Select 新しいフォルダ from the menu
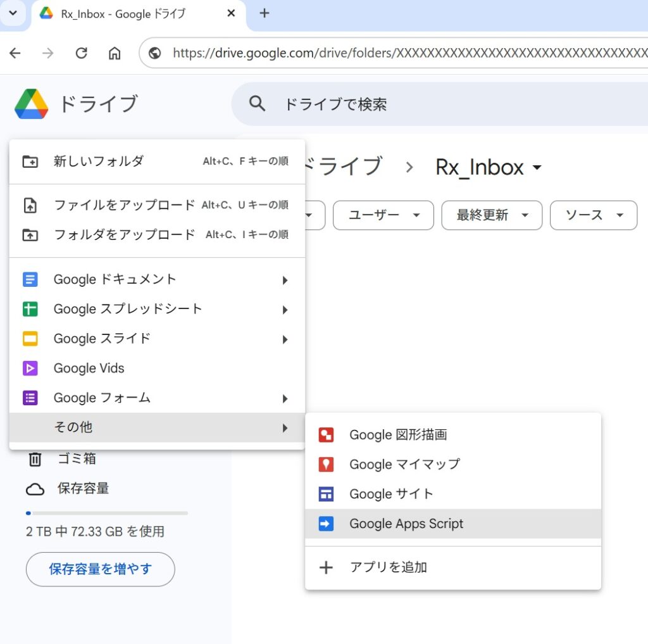 (98, 161)
